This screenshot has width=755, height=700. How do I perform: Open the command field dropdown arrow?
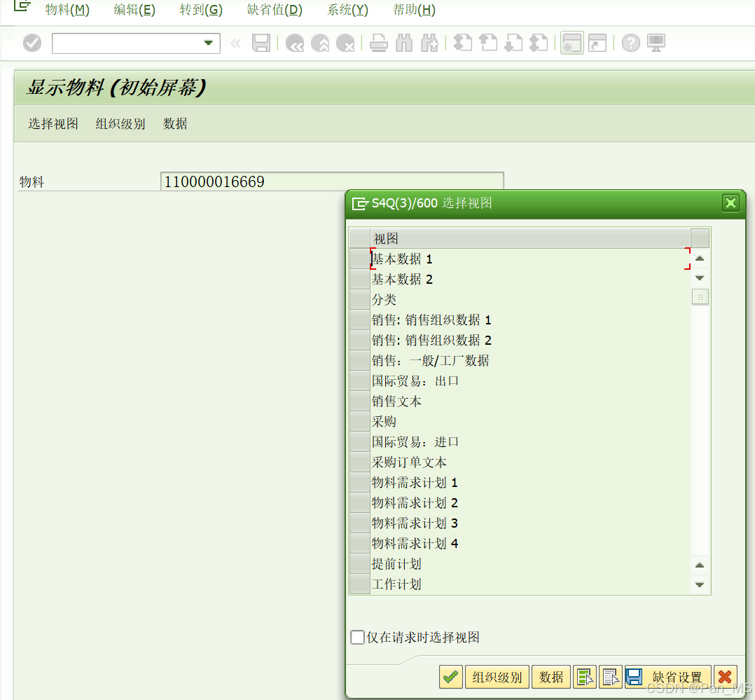(209, 43)
